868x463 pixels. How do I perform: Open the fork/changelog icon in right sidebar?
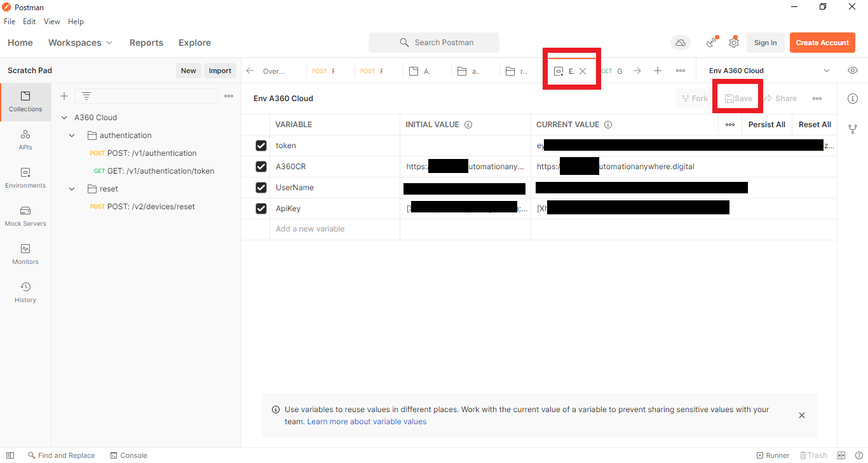(x=853, y=129)
